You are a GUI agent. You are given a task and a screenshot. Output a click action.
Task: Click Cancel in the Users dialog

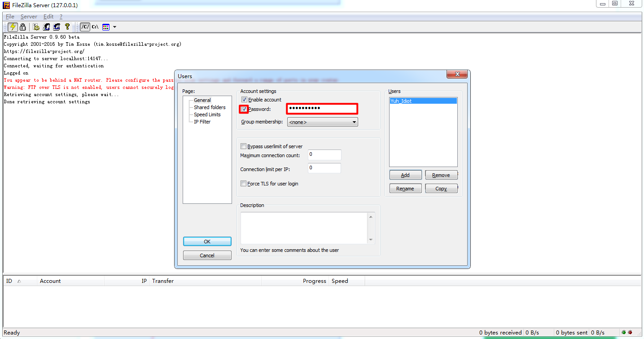point(207,255)
